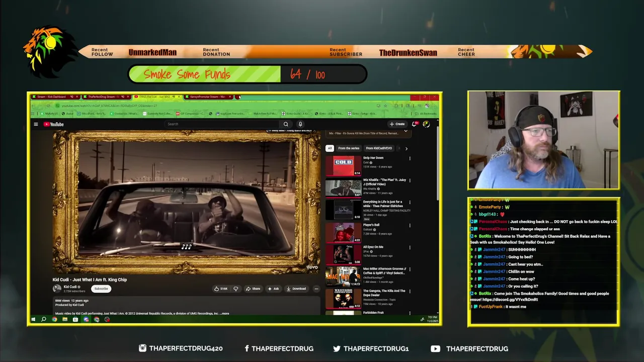Show more filter chips with right arrow
This screenshot has width=644, height=362.
point(406,148)
